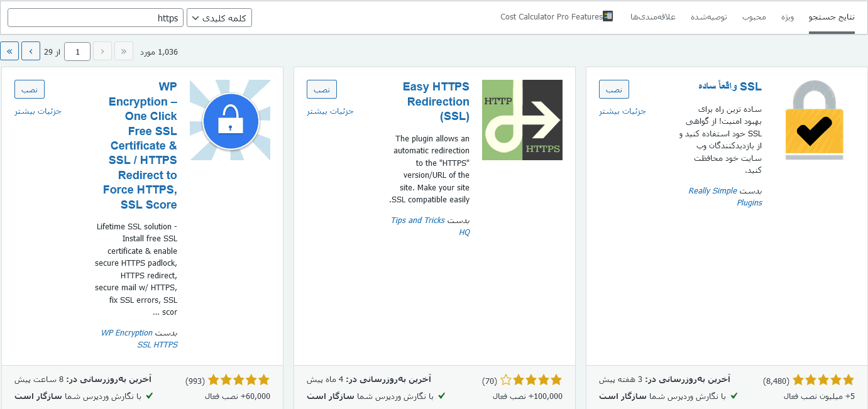Go to the next results page
The width and height of the screenshot is (868, 409).
(x=31, y=52)
